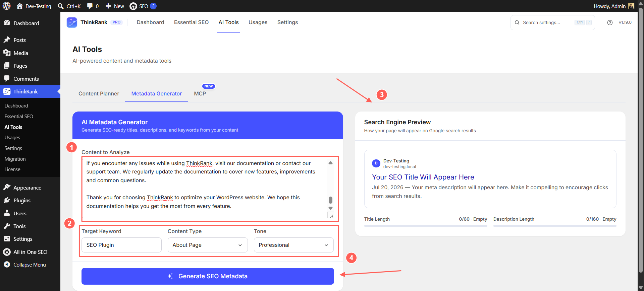Open Usages in top navigation
644x291 pixels.
(258, 22)
